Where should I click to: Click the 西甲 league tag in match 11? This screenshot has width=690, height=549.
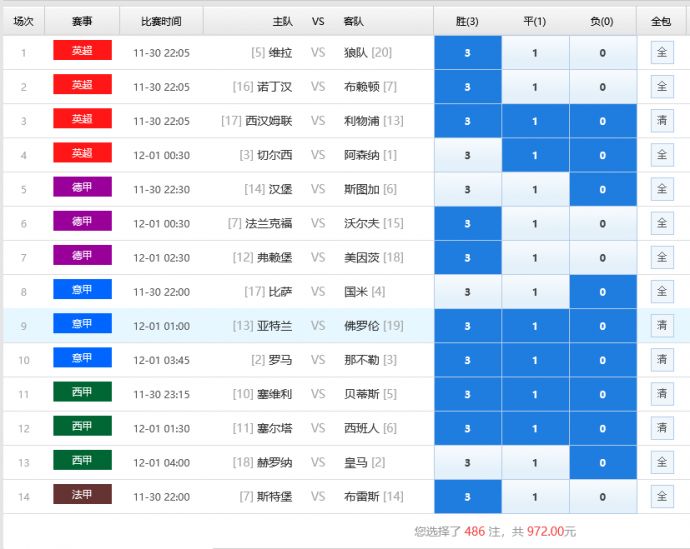coord(82,392)
